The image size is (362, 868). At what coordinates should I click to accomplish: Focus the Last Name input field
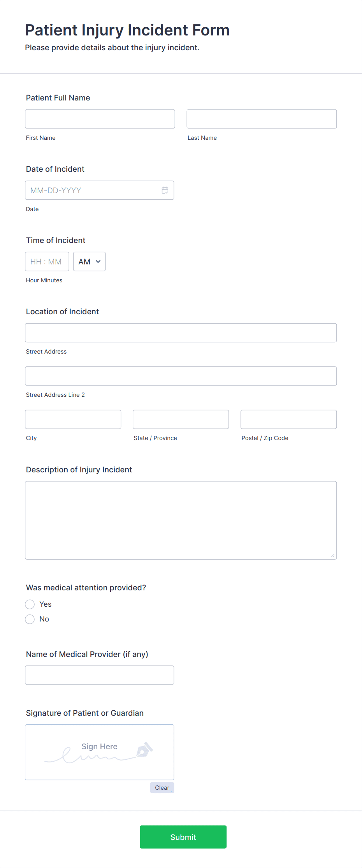(x=262, y=119)
